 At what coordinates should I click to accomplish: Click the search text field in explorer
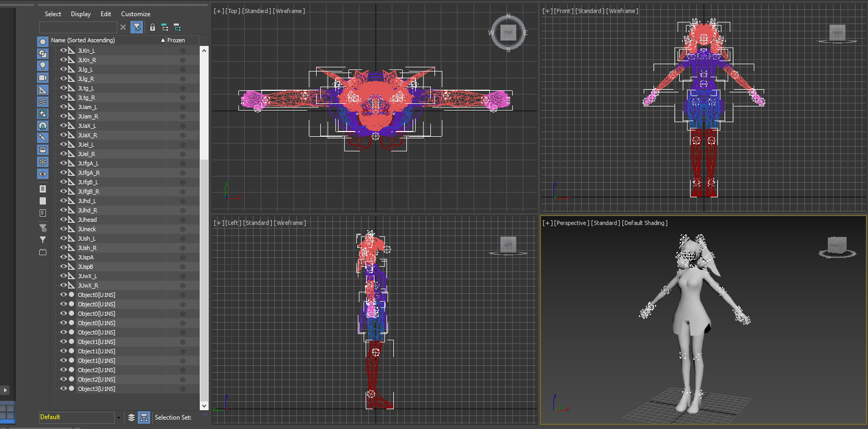pos(78,27)
